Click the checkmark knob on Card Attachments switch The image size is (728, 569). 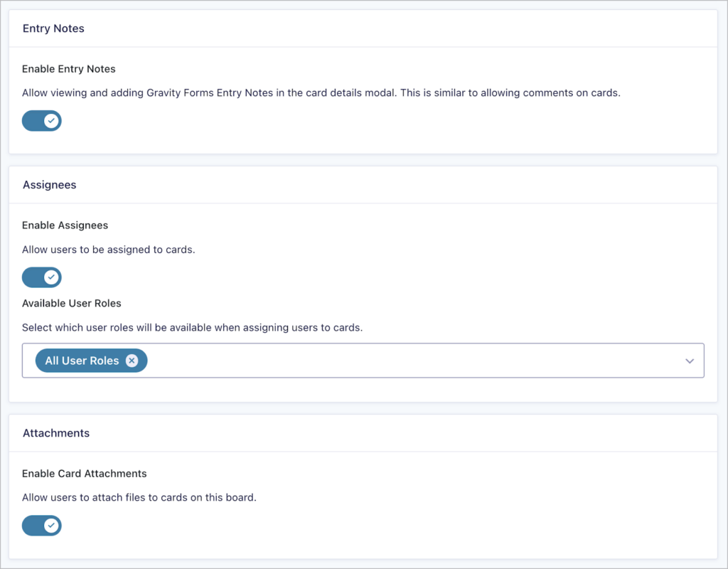[51, 526]
